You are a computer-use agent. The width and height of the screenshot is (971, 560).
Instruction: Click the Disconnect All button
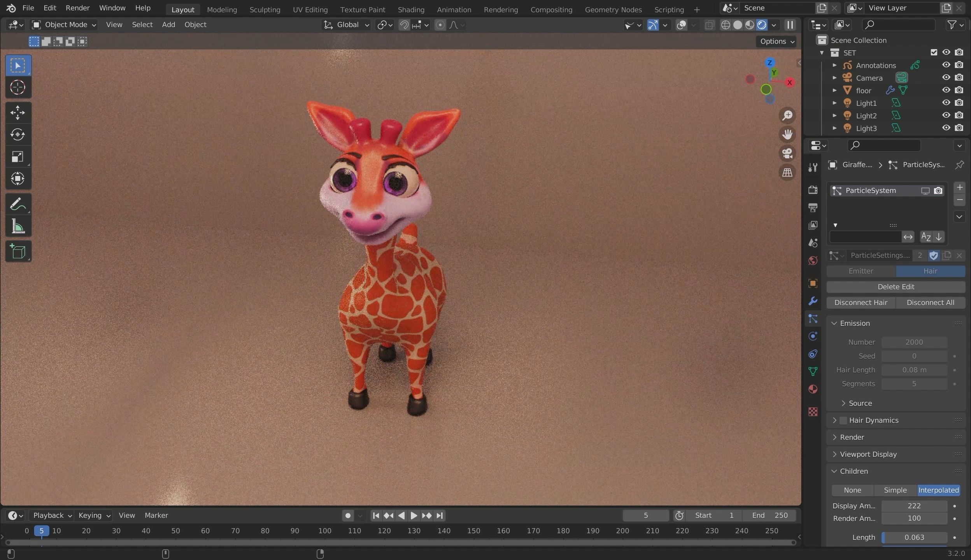pos(930,303)
